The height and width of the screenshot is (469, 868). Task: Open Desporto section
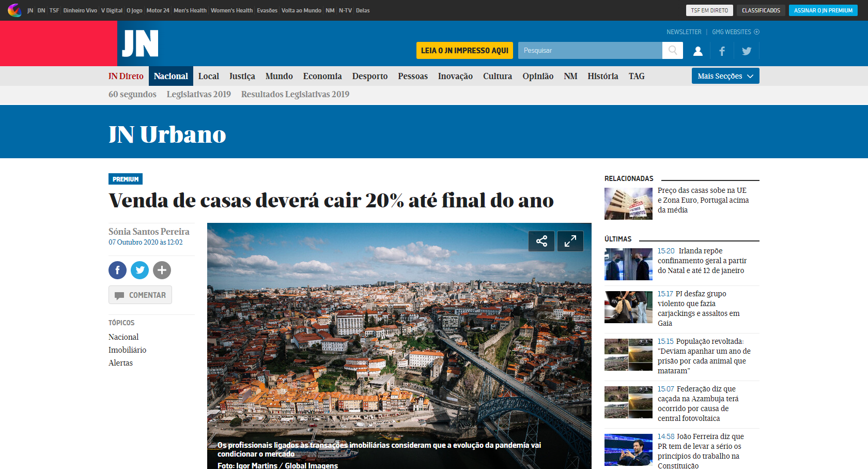coord(370,76)
